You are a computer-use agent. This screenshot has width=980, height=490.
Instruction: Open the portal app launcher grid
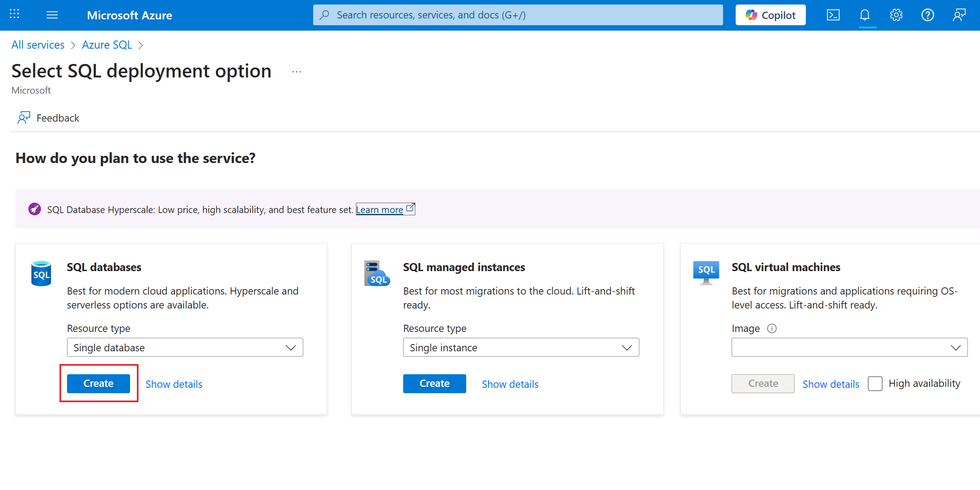click(x=13, y=14)
